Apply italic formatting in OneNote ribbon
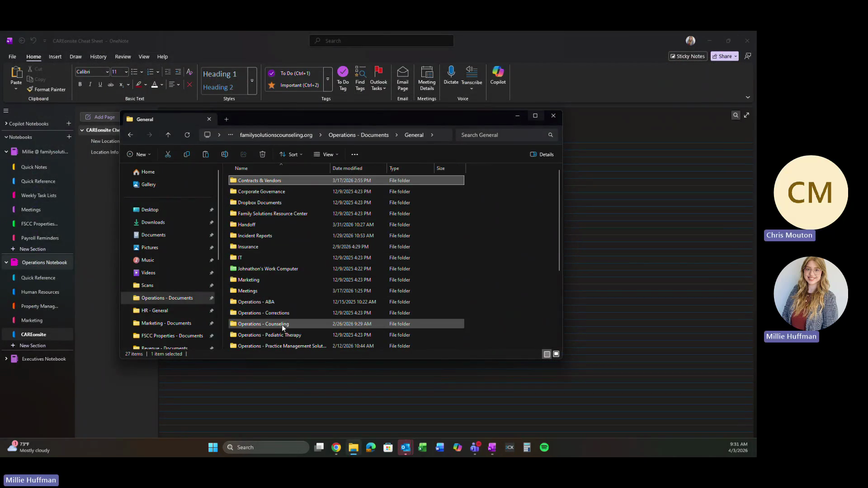This screenshot has height=488, width=868. 90,84
